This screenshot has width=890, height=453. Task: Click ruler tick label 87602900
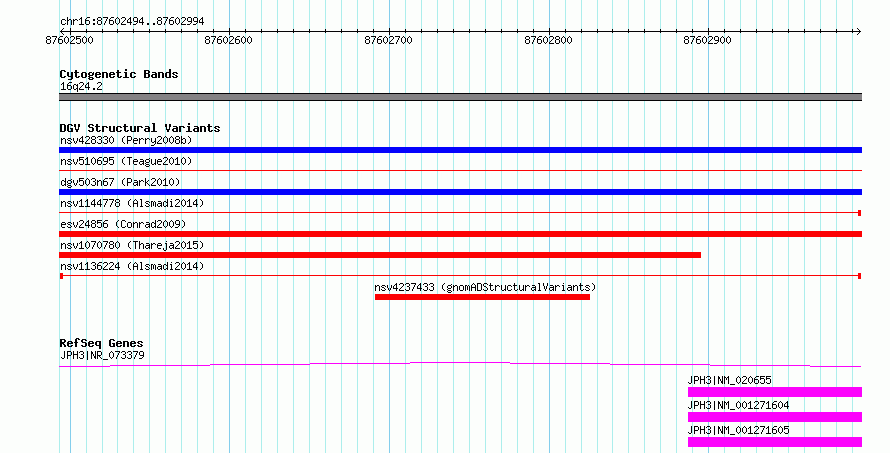[707, 40]
